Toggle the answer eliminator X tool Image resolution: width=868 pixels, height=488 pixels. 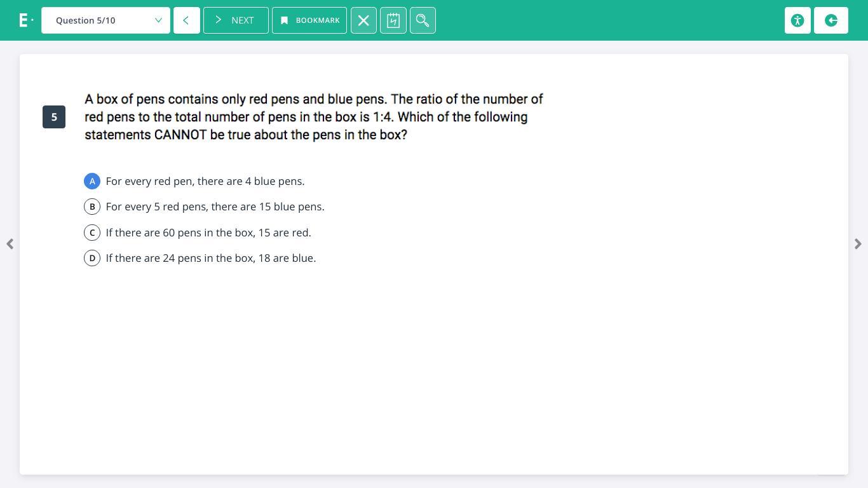point(363,20)
